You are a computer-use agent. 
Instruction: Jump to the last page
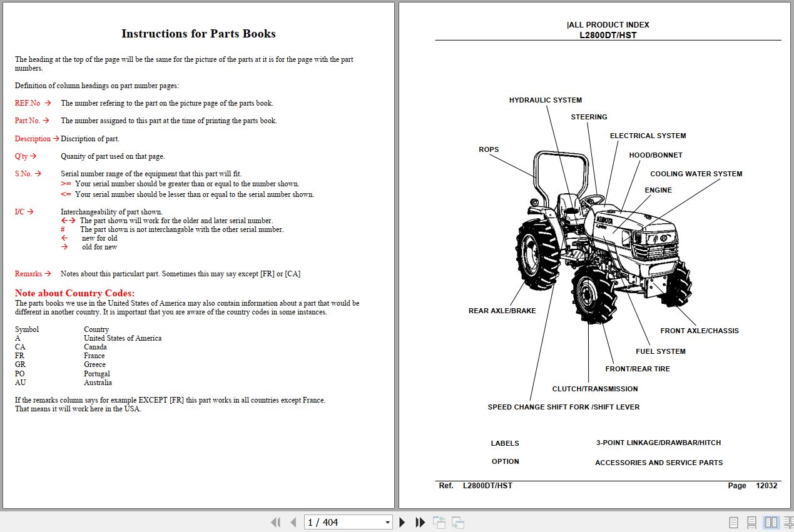click(420, 523)
